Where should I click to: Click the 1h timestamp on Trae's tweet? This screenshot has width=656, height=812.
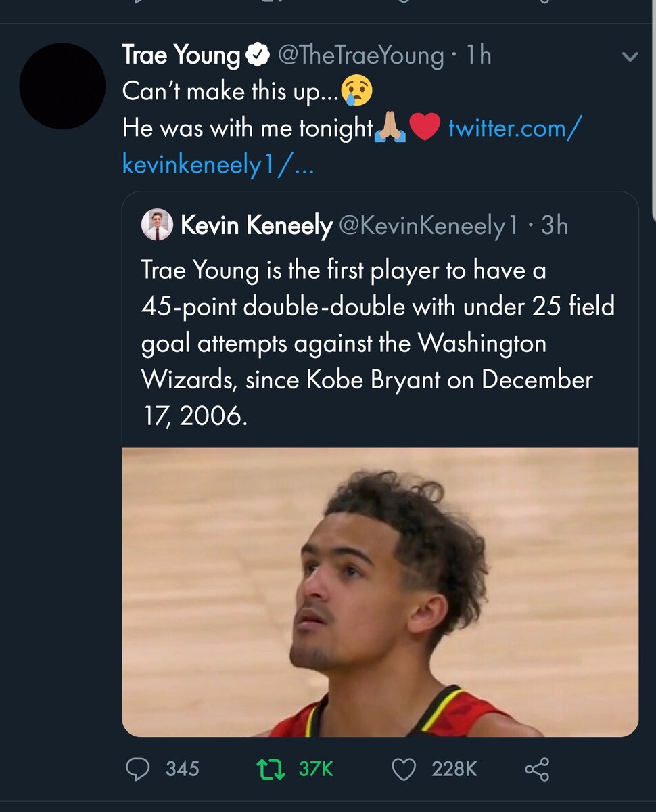click(478, 56)
